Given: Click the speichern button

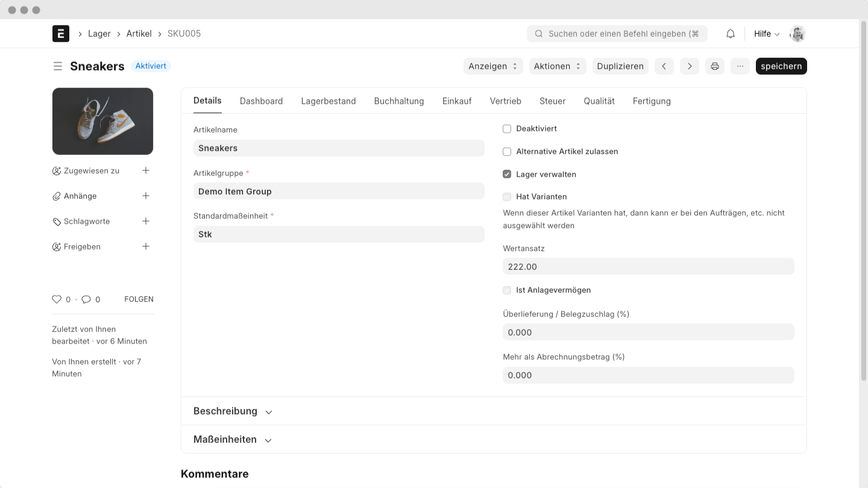Looking at the screenshot, I should (x=781, y=66).
